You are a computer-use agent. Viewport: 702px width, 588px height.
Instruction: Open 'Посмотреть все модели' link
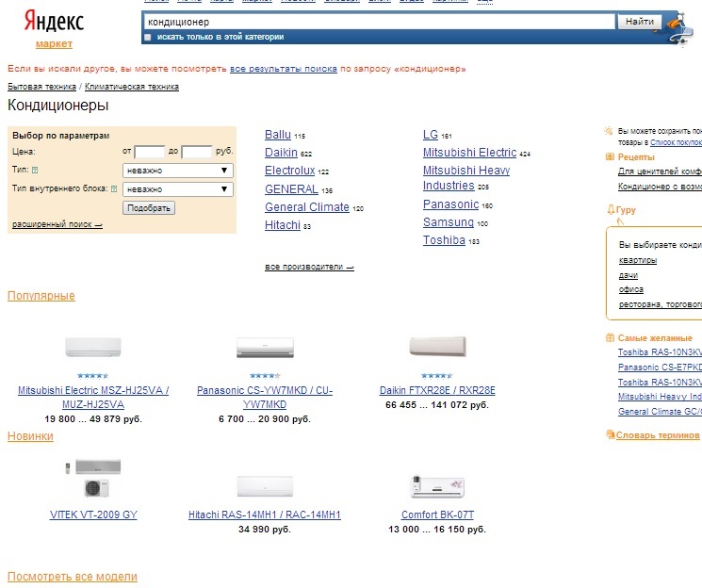[73, 577]
